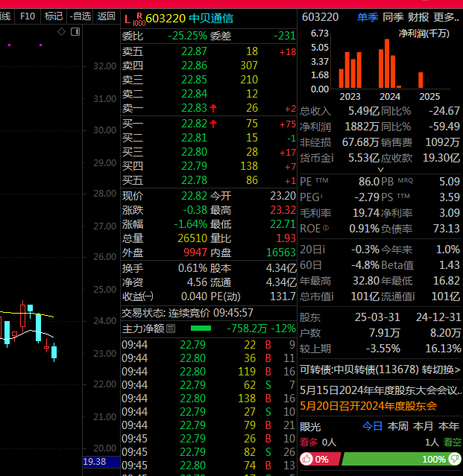Select the 卖五 22.87 order row
The image size is (463, 476).
pos(209,51)
